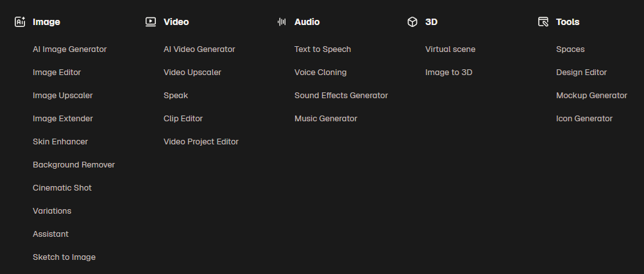644x274 pixels.
Task: Open the Clip Editor
Action: (183, 119)
